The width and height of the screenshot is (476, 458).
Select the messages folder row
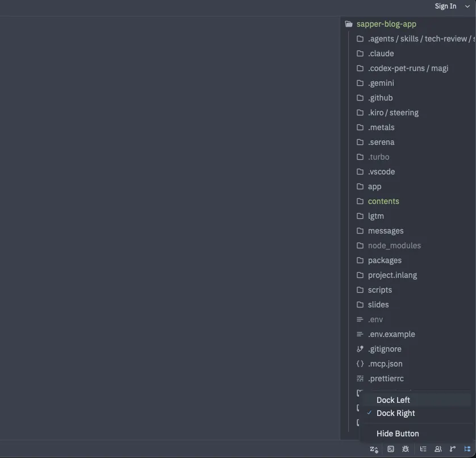tap(408, 231)
